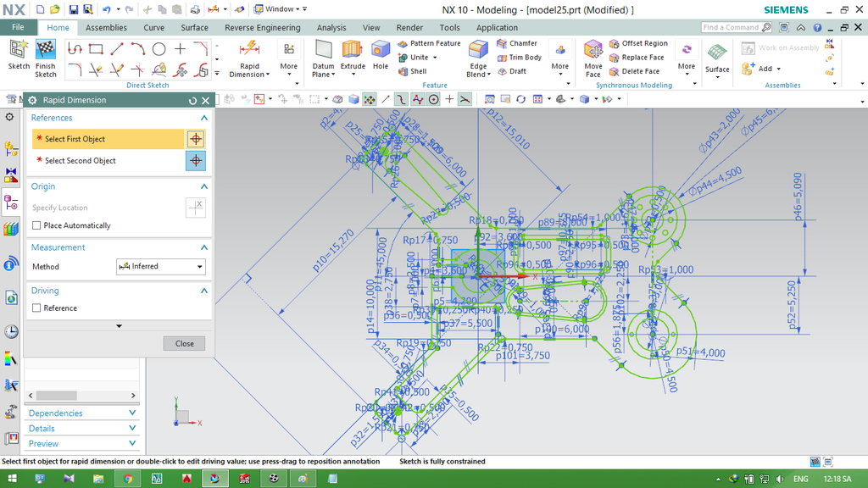Screen dimensions: 868x488
Task: Toggle the diagonal line snap button
Action: click(386, 100)
